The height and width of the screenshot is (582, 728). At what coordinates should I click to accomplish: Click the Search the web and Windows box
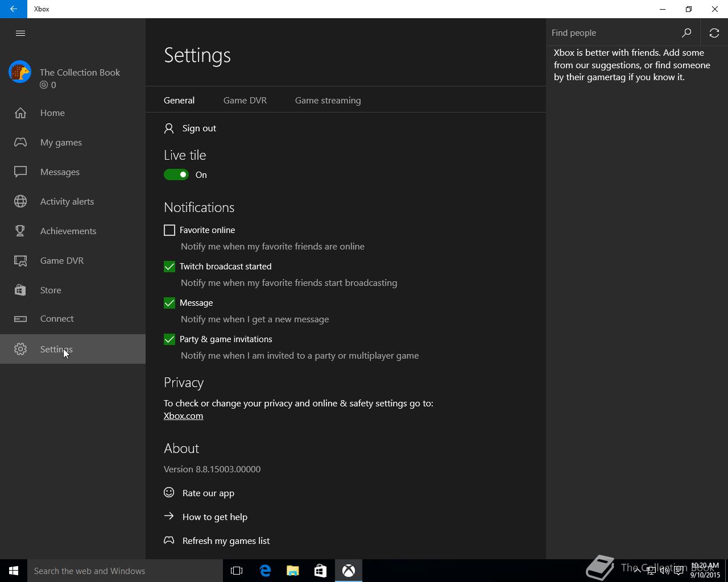(x=125, y=571)
